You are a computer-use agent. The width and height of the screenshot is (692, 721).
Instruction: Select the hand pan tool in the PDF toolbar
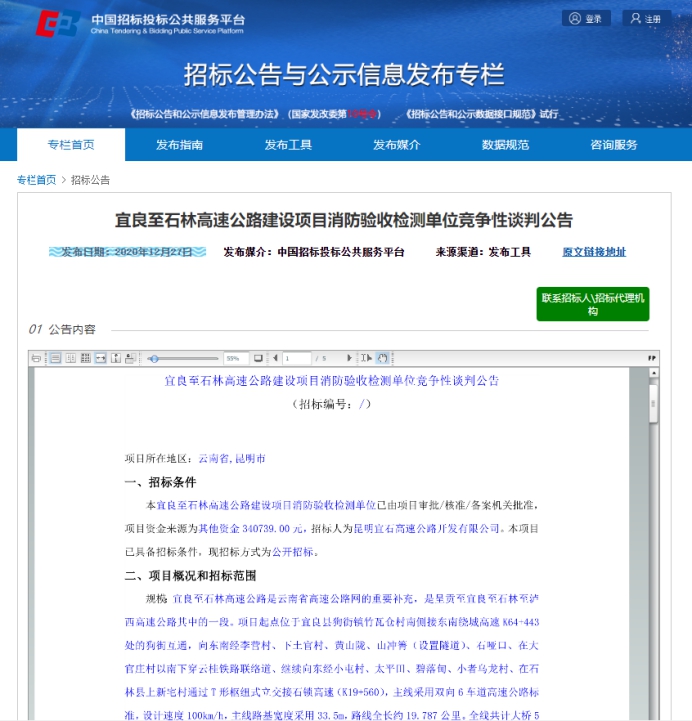[382, 358]
